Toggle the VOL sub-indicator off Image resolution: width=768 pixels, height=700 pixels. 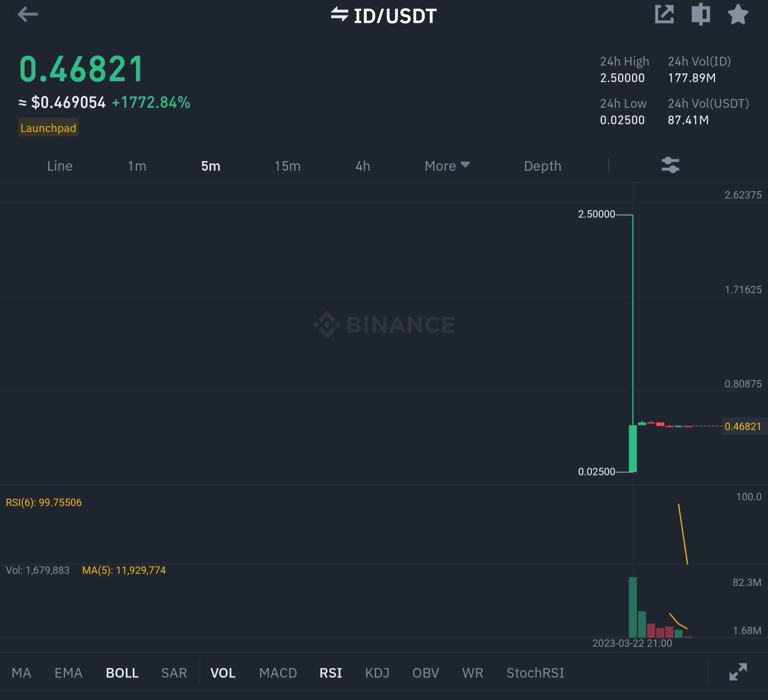pyautogui.click(x=223, y=673)
